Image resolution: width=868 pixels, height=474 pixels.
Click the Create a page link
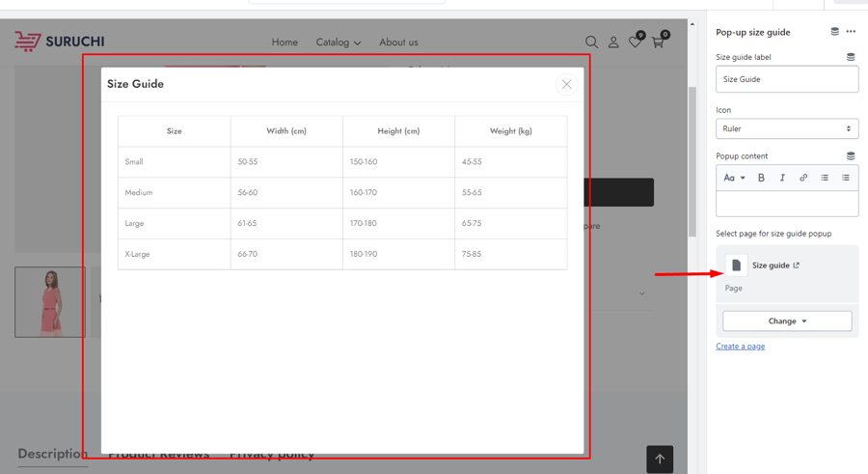(x=740, y=347)
